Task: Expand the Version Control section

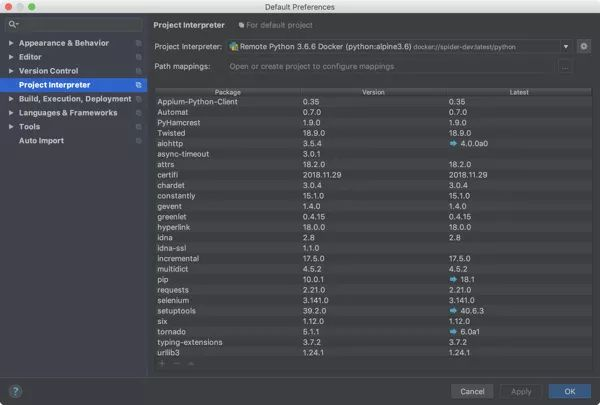Action: pos(11,71)
